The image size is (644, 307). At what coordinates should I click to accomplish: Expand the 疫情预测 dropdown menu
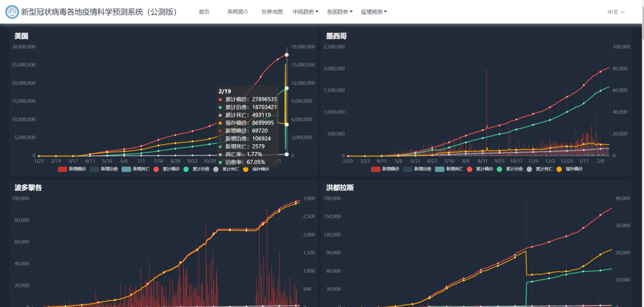374,12
